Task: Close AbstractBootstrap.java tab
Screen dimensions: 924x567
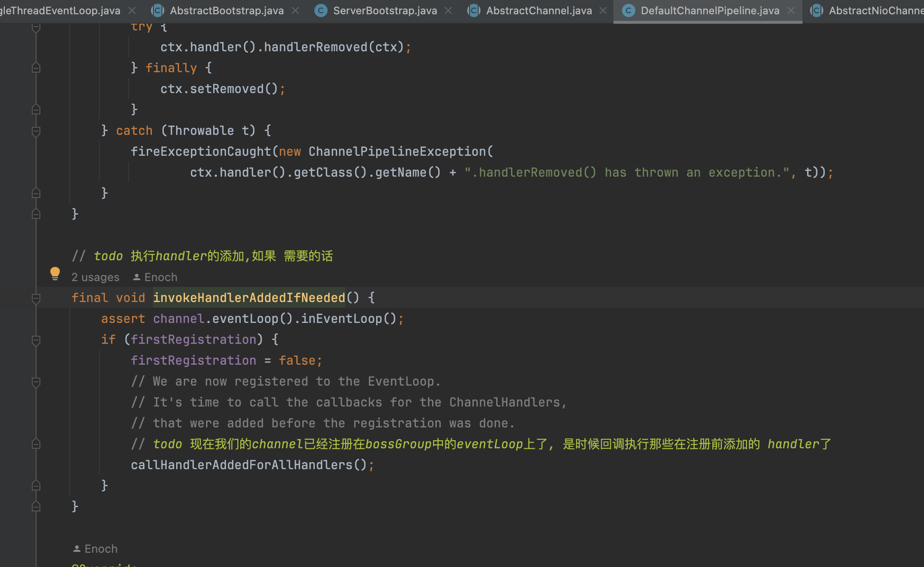Action: tap(295, 10)
